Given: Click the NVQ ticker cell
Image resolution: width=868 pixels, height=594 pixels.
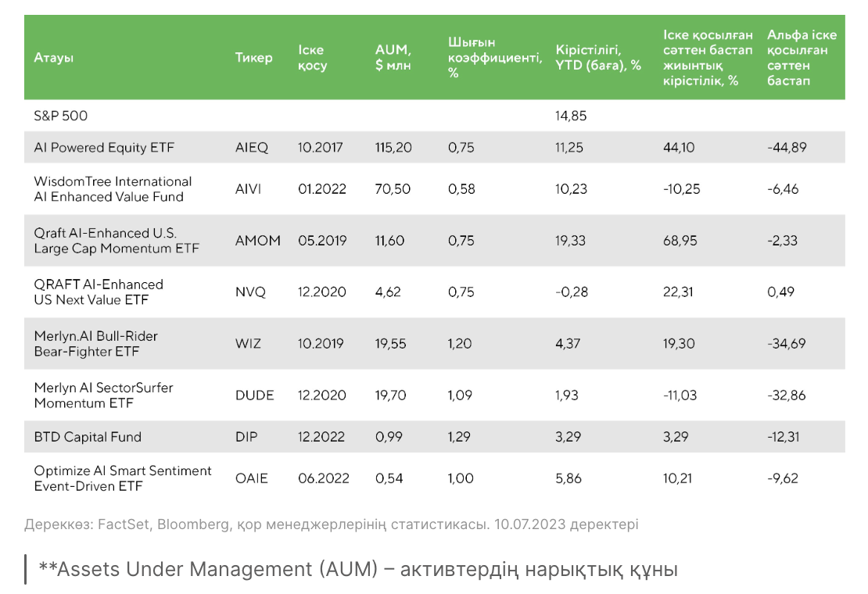Looking at the screenshot, I should 250,292.
